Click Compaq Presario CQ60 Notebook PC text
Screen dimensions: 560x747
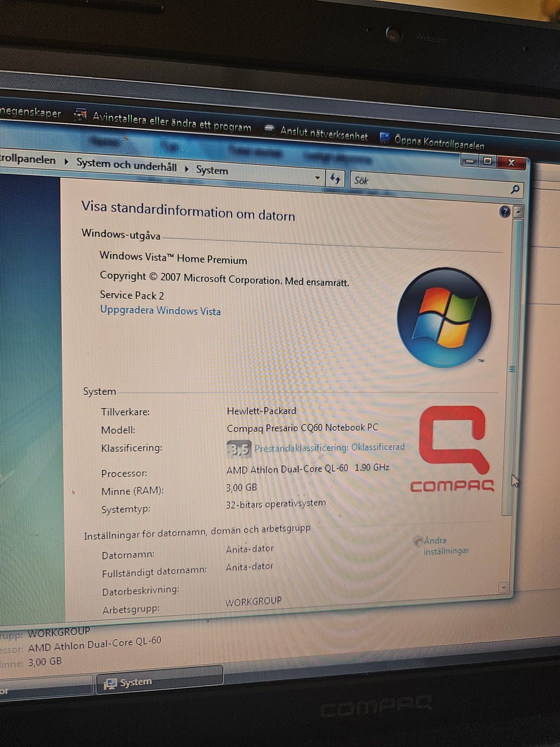click(x=302, y=428)
